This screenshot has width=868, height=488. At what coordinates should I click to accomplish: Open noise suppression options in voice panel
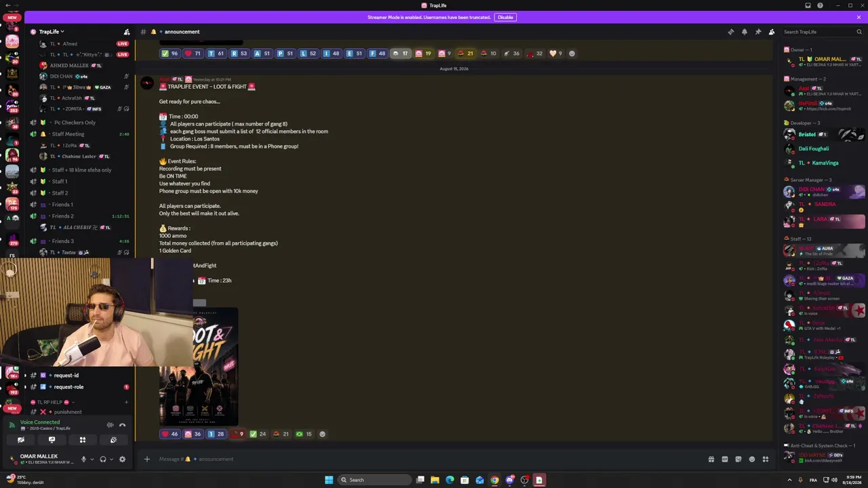coord(110,425)
